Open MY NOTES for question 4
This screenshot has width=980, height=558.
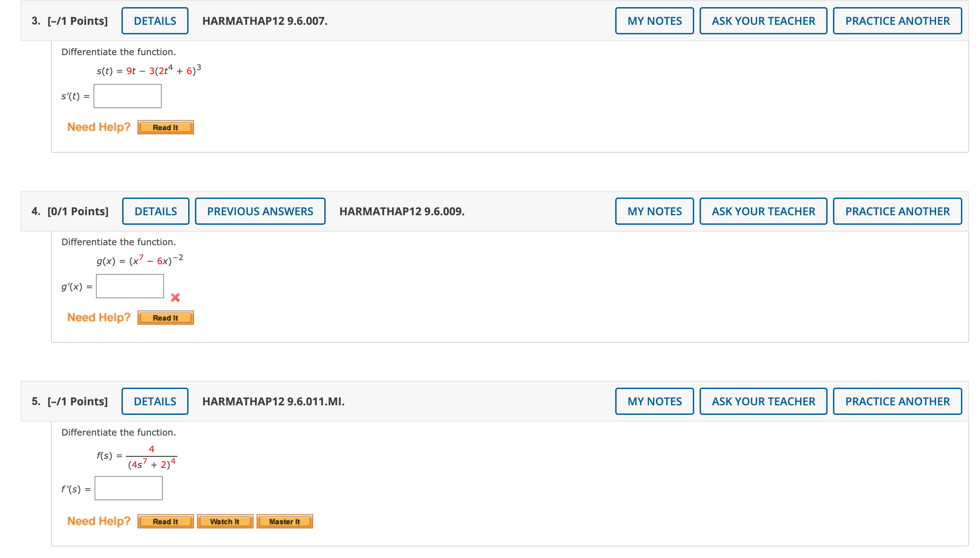(x=654, y=211)
